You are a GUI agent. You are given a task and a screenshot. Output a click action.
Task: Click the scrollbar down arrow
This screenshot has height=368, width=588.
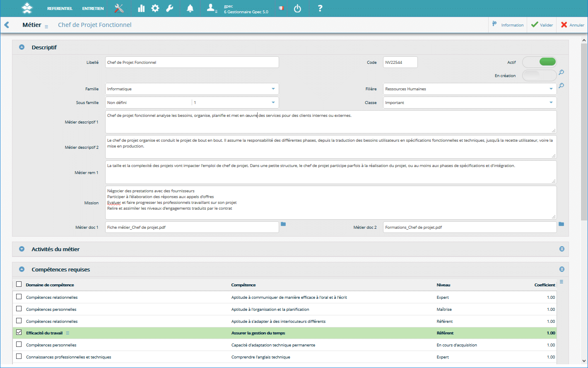pos(584,361)
